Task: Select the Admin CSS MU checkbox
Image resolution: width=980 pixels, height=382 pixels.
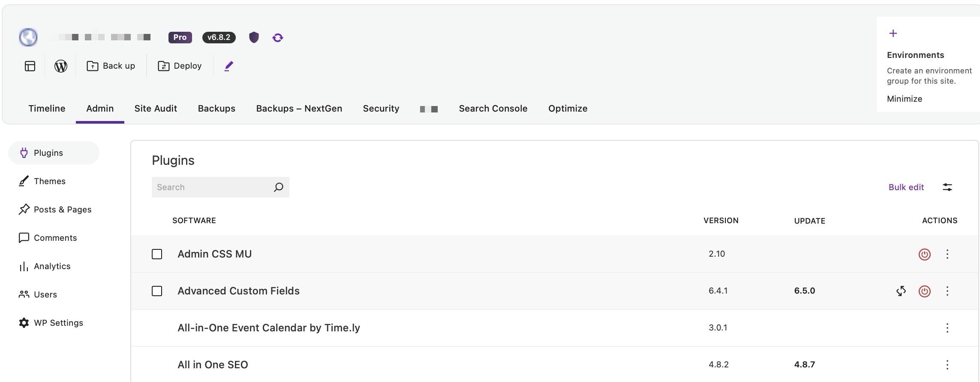Action: tap(157, 254)
